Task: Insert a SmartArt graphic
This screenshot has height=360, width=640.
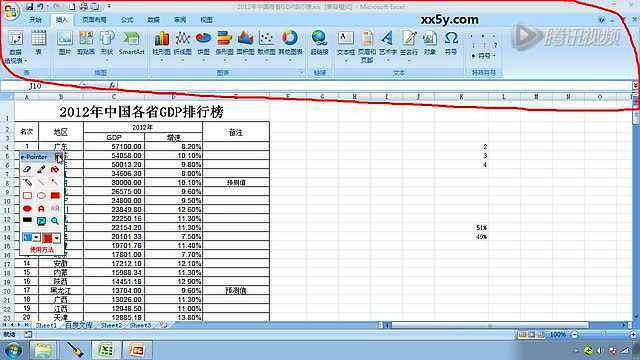Action: click(131, 42)
